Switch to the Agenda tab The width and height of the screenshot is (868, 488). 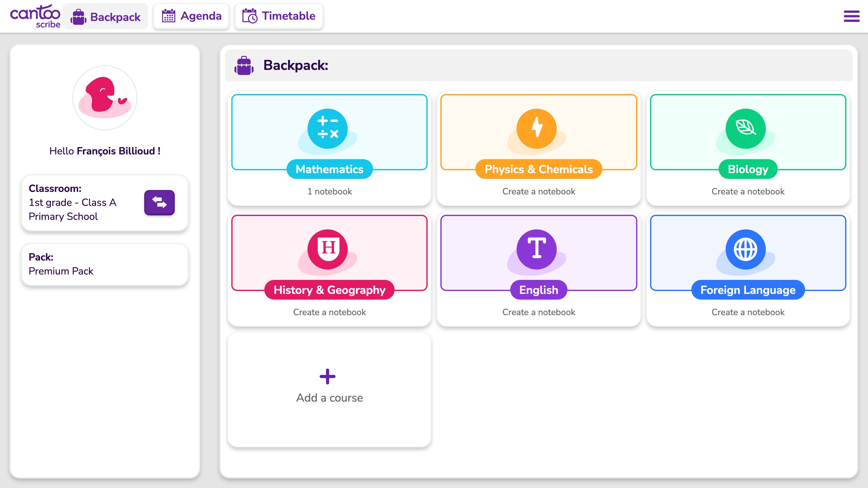(x=191, y=16)
